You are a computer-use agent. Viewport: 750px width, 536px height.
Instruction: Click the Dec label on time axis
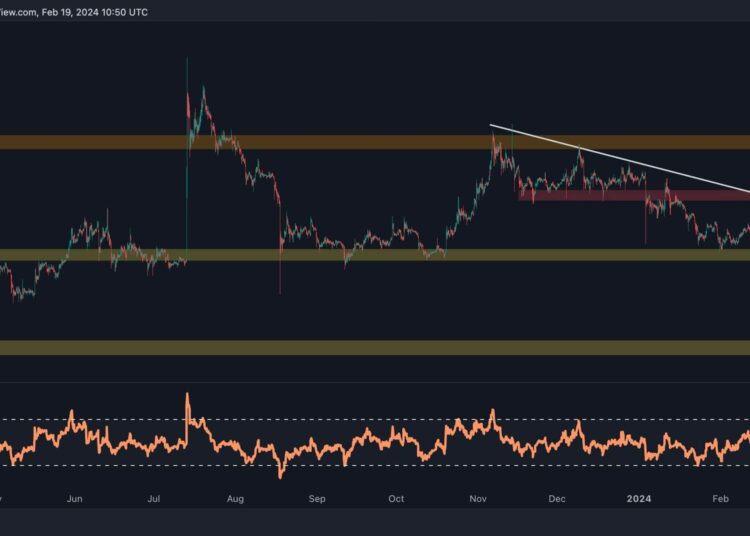click(x=557, y=499)
